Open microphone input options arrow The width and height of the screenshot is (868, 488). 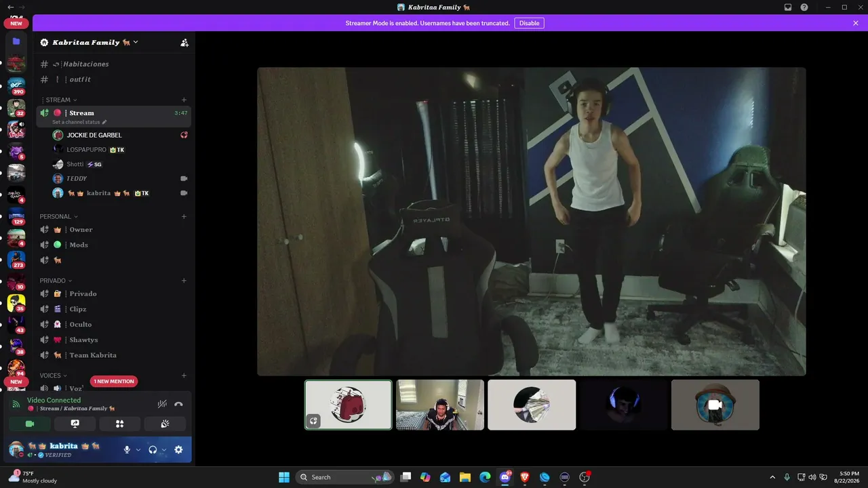(138, 449)
